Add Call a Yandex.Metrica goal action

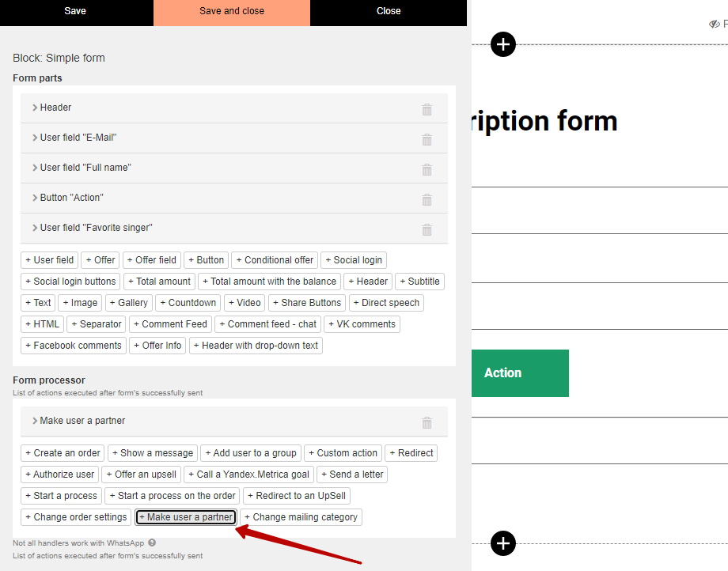coord(248,475)
